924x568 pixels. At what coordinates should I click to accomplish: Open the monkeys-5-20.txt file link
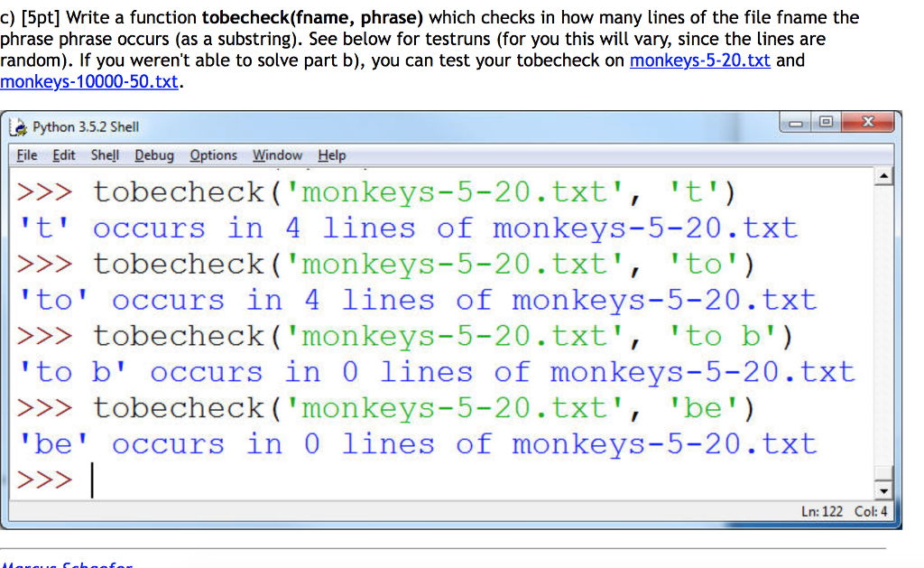pyautogui.click(x=700, y=61)
